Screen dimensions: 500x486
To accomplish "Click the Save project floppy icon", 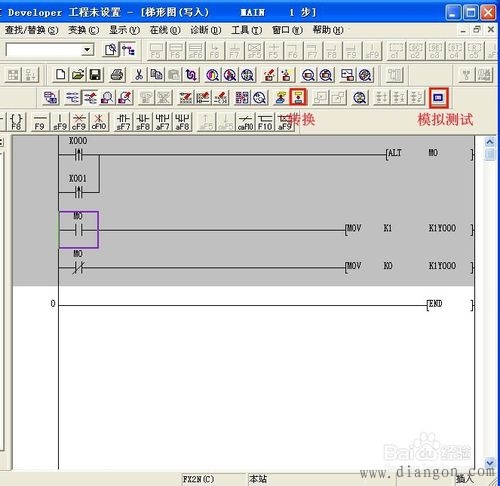I will [95, 74].
